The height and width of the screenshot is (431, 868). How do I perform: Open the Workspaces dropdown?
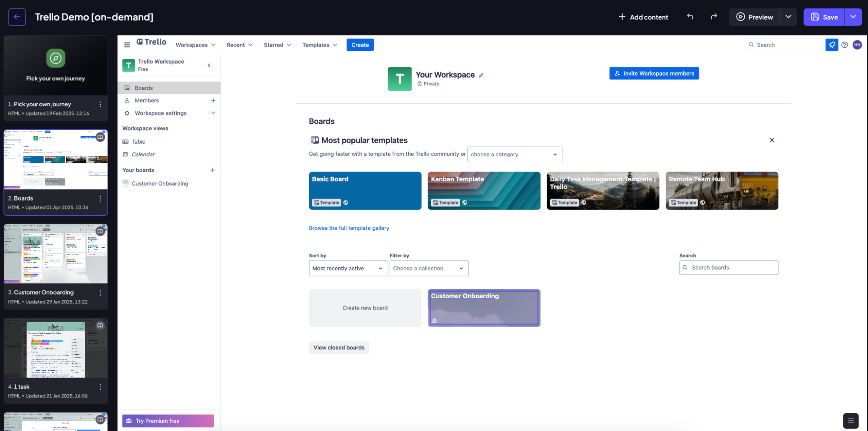point(195,45)
